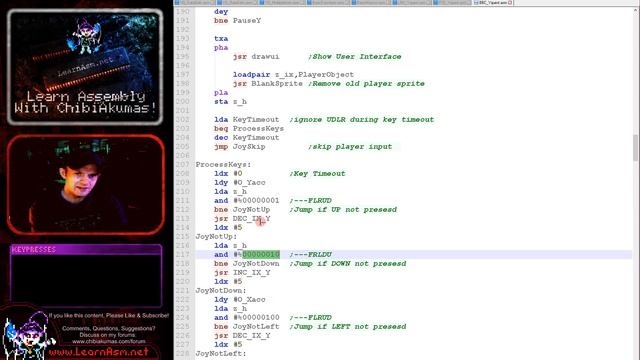Click the JoyNotUp: label on line 215

pyautogui.click(x=216, y=237)
